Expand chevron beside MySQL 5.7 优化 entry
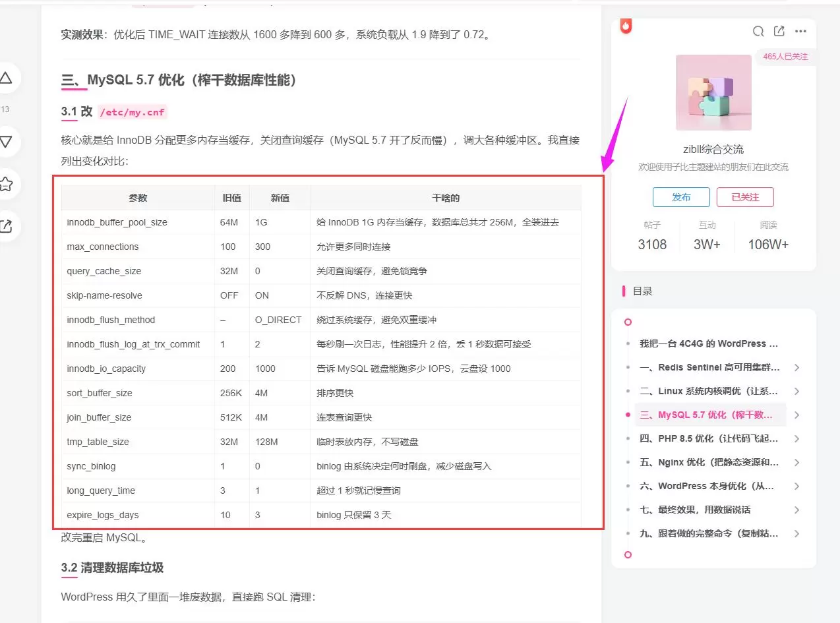The height and width of the screenshot is (623, 840). click(797, 415)
